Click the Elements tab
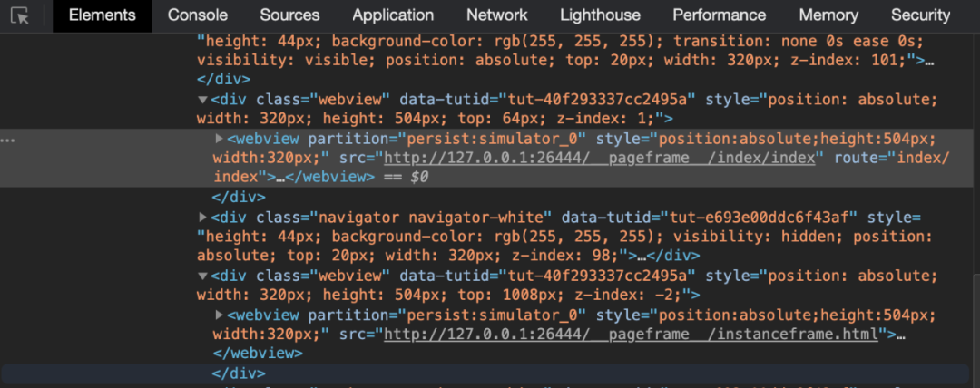 (102, 15)
